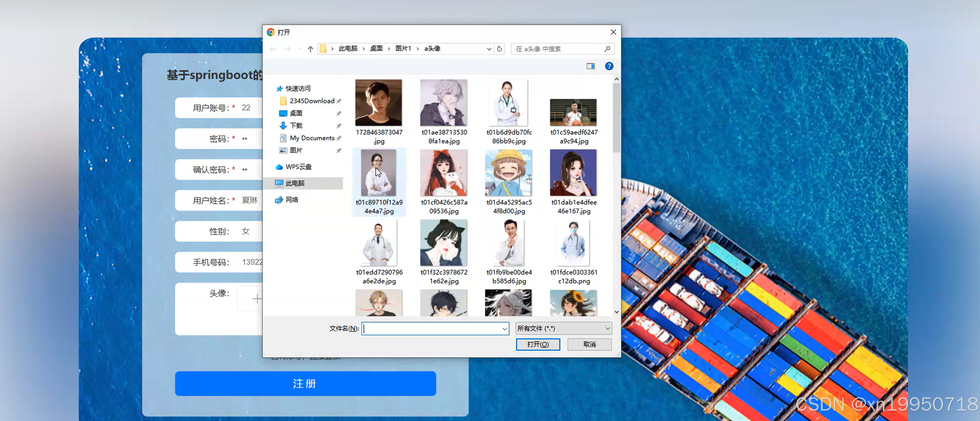The height and width of the screenshot is (421, 980).
Task: Open the 性别 selector showing 女
Action: tap(219, 231)
